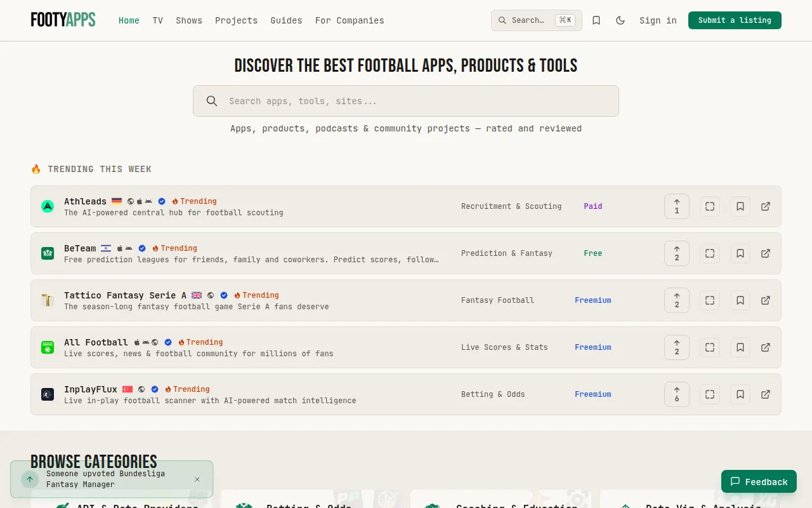Screen dimensions: 812x508
Task: Click the Recruitment & Scouting category text
Action: click(x=511, y=206)
